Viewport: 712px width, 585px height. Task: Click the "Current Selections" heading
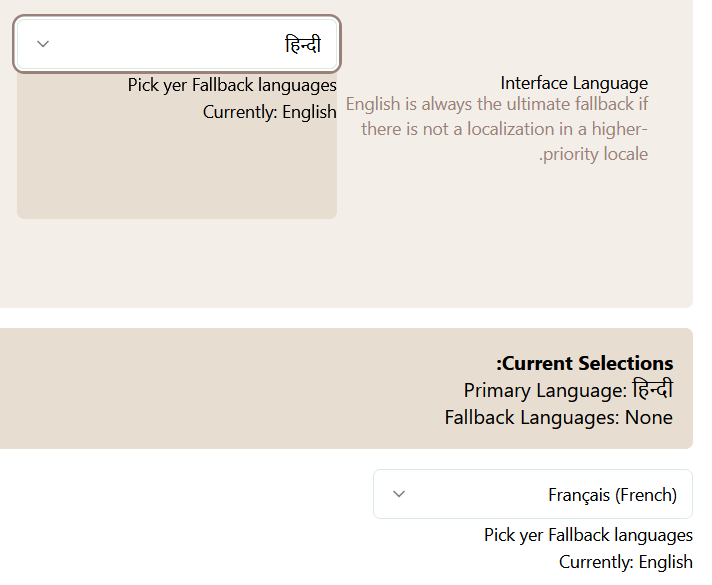tap(584, 363)
